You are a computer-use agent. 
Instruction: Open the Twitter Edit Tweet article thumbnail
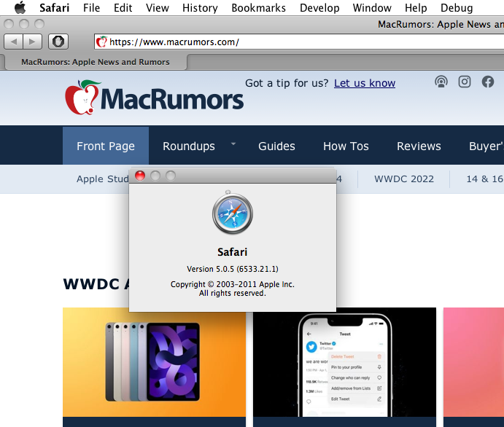click(x=344, y=362)
